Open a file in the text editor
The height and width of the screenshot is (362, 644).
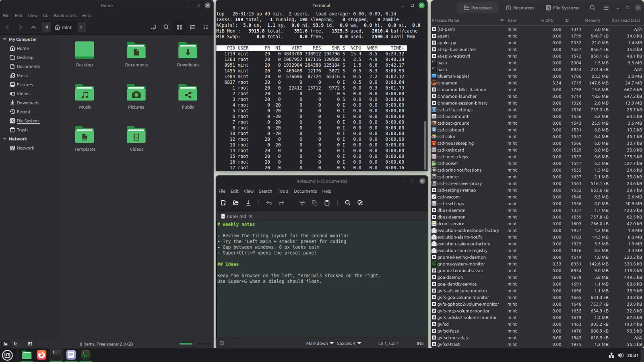click(236, 203)
